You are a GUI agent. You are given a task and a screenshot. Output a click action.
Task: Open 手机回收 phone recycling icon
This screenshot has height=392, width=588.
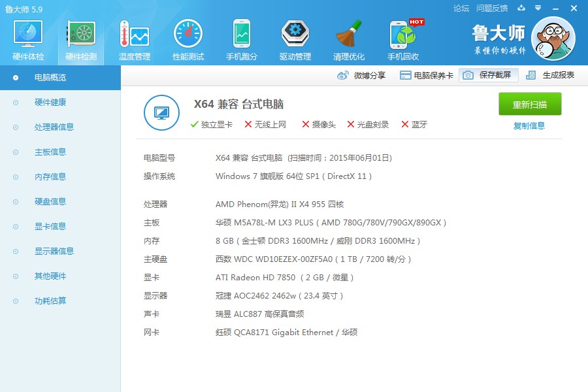coord(402,35)
